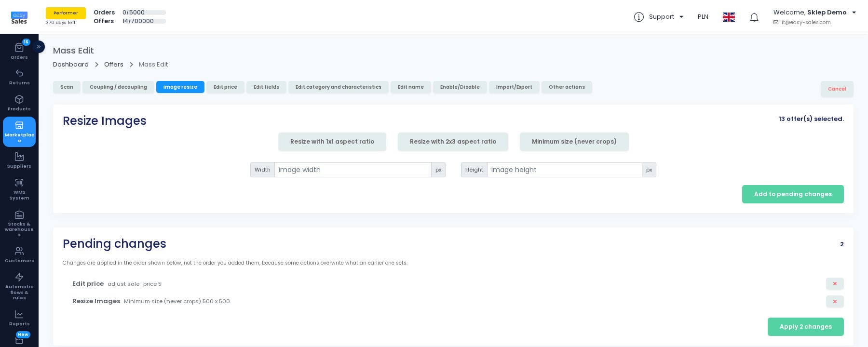The height and width of the screenshot is (347, 868).
Task: Open Reports in the sidebar
Action: 19,318
